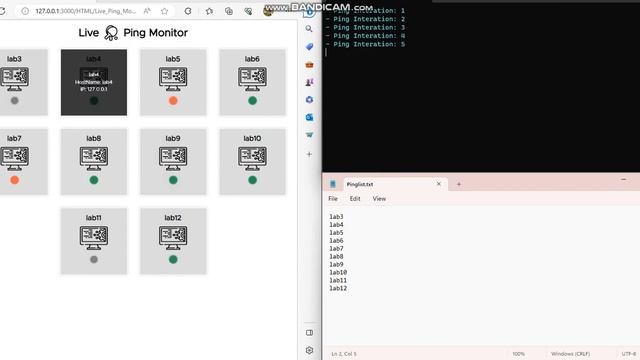The image size is (640, 360).
Task: Open the Edge sidebar Search icon
Action: pos(309,29)
